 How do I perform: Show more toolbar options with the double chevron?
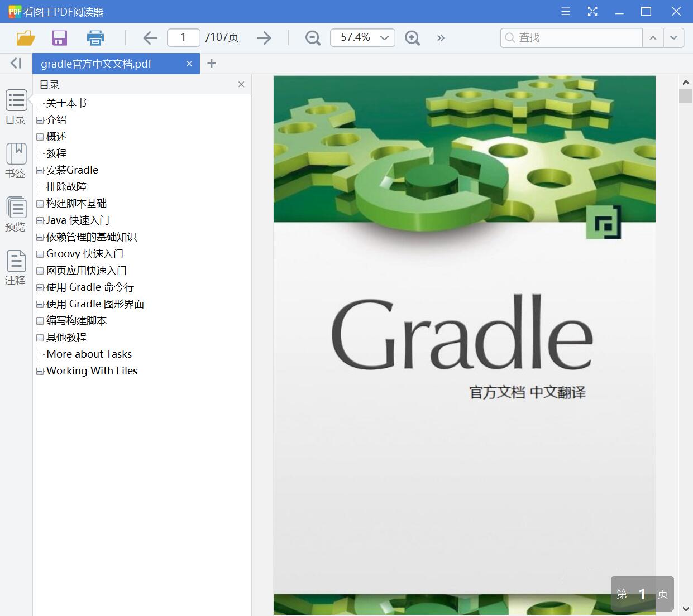(441, 38)
